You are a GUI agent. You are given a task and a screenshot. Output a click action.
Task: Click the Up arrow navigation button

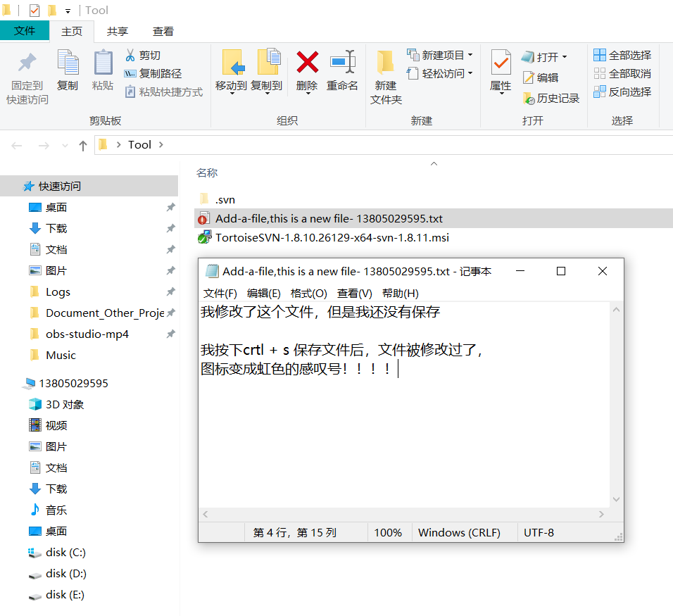[x=83, y=146]
